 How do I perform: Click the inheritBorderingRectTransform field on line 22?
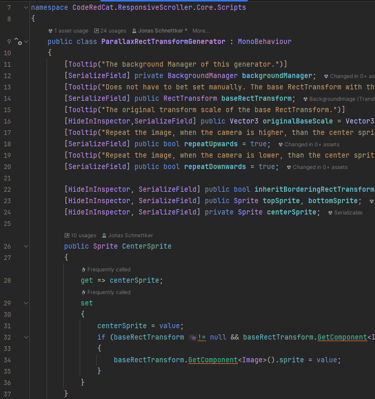tap(315, 189)
